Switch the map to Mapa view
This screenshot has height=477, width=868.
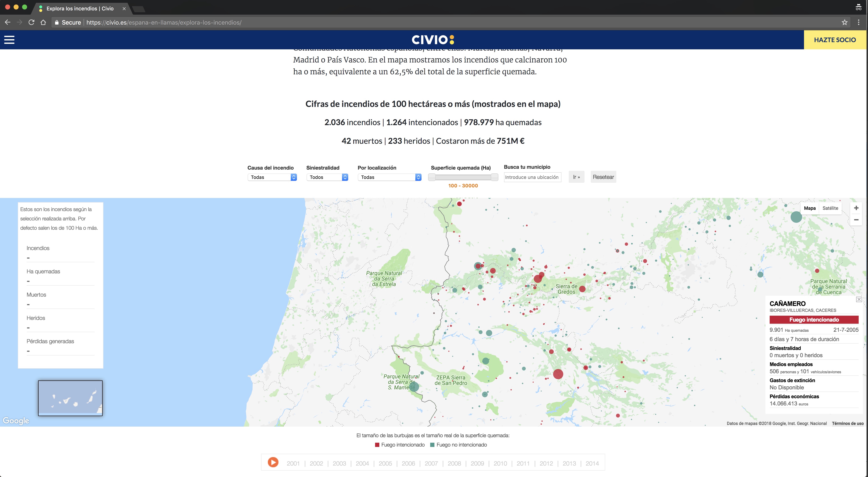point(809,208)
